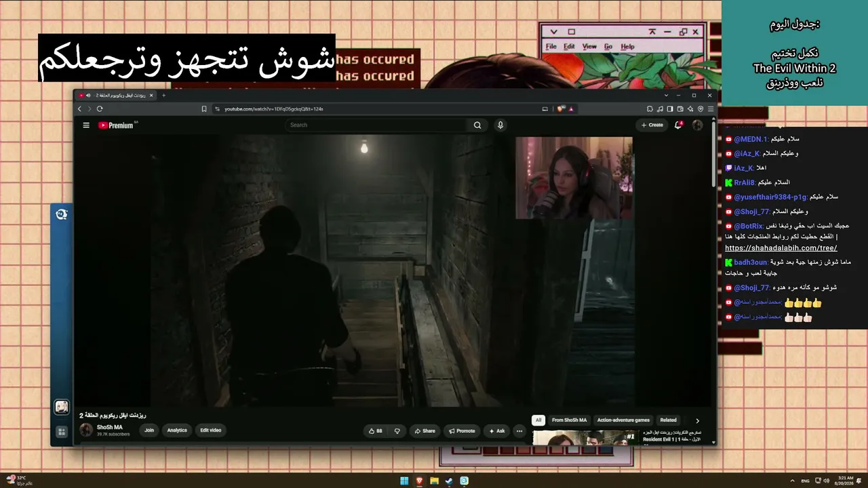Toggle the browser sidebar panel
Screen dimensions: 868x488
point(670,108)
